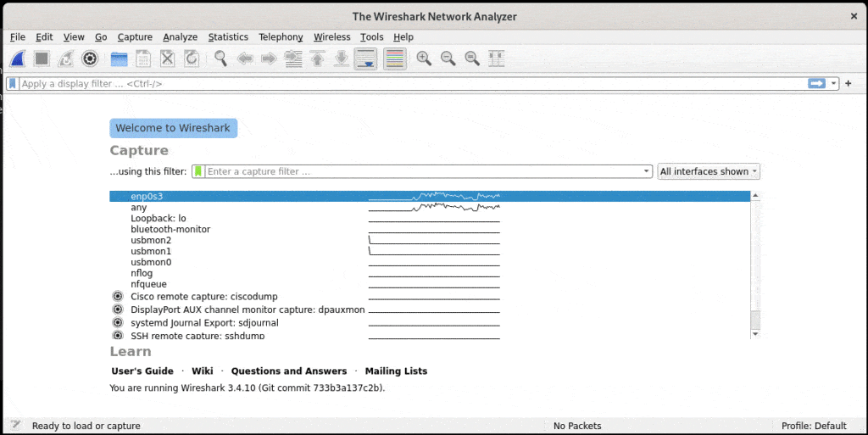The width and height of the screenshot is (868, 435).
Task: Go back in packet history arrow
Action: pos(245,59)
